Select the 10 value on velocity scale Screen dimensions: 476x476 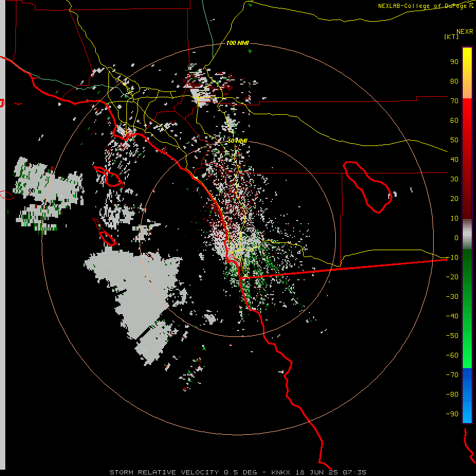point(454,218)
